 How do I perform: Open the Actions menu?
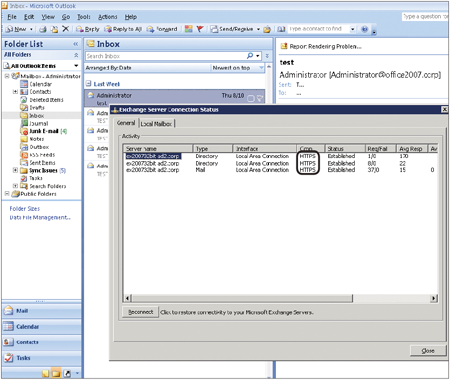(x=107, y=17)
